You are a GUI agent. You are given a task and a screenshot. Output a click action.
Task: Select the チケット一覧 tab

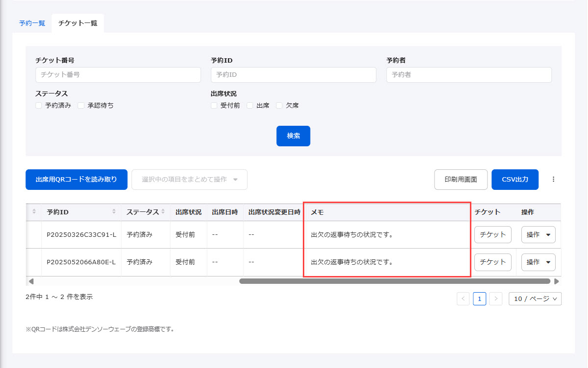(77, 23)
